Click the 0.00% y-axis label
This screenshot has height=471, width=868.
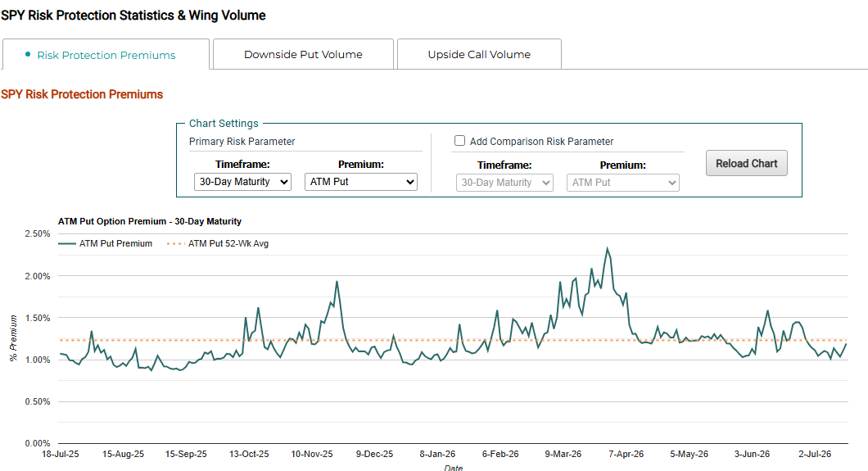[38, 443]
